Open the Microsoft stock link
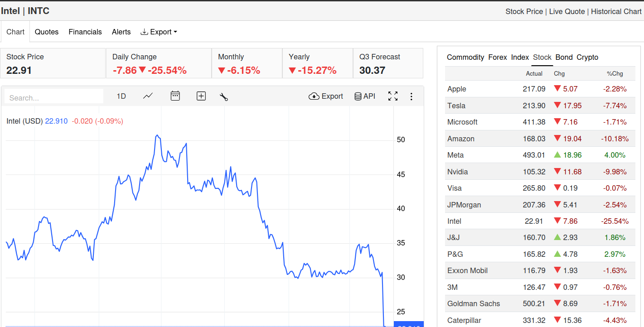This screenshot has height=327, width=644. click(x=462, y=122)
